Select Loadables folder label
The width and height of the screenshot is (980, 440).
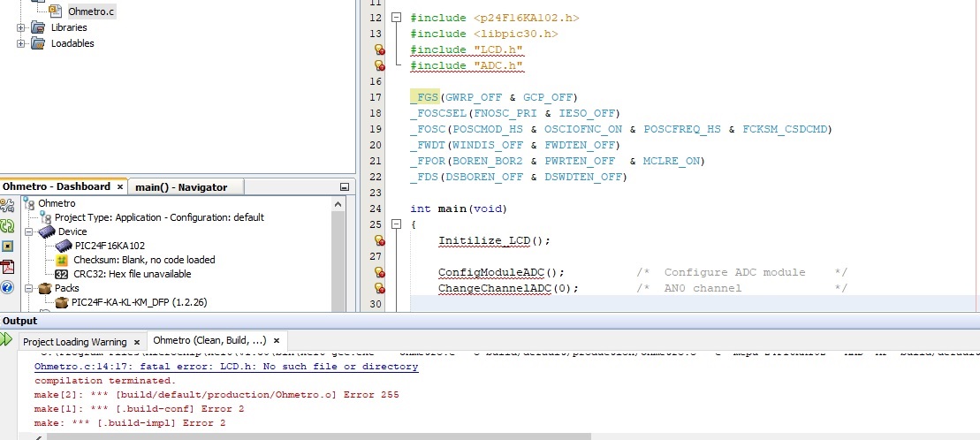pos(72,43)
